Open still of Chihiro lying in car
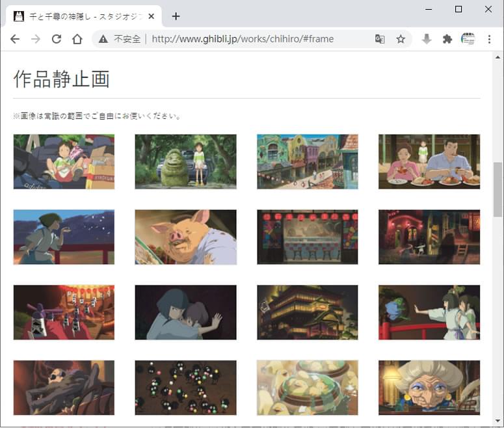The height and width of the screenshot is (428, 504). 64,162
